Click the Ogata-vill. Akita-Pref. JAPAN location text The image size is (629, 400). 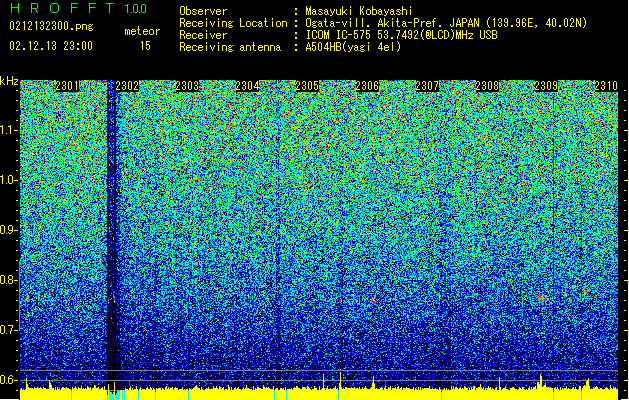[x=446, y=23]
